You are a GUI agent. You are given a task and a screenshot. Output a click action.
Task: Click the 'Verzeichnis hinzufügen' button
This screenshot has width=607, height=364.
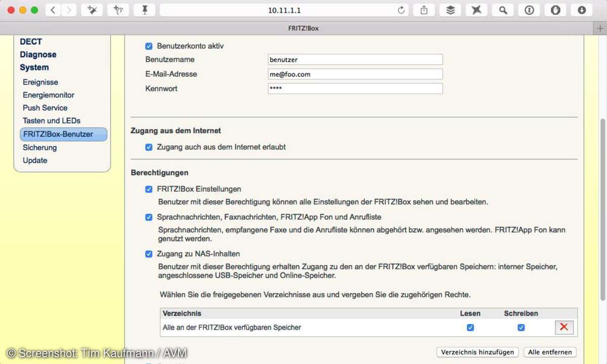(478, 352)
